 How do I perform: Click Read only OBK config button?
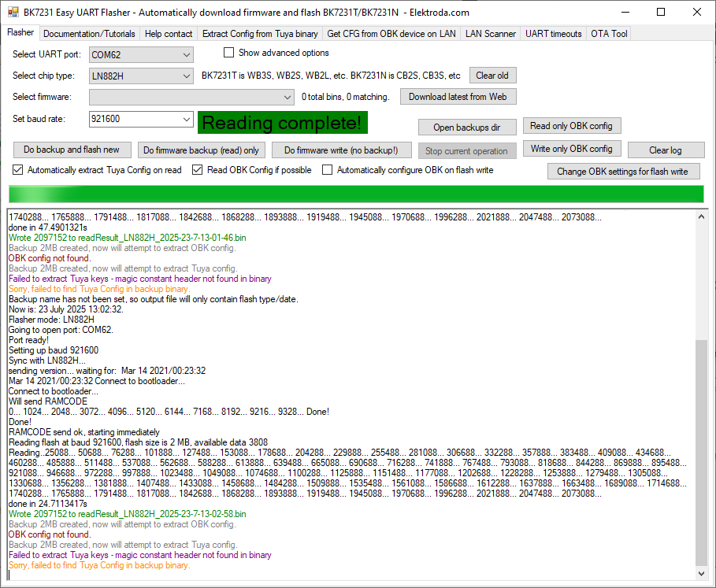tap(571, 126)
